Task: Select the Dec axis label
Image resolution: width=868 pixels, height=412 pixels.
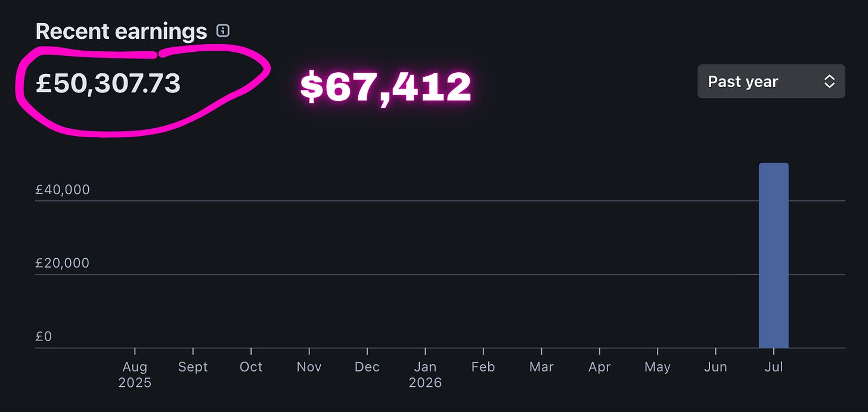Action: tap(367, 367)
